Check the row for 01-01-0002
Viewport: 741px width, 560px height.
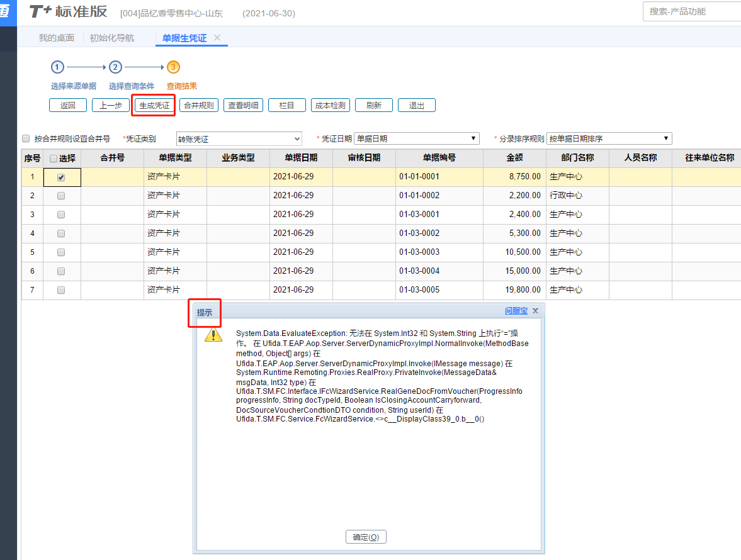[61, 196]
